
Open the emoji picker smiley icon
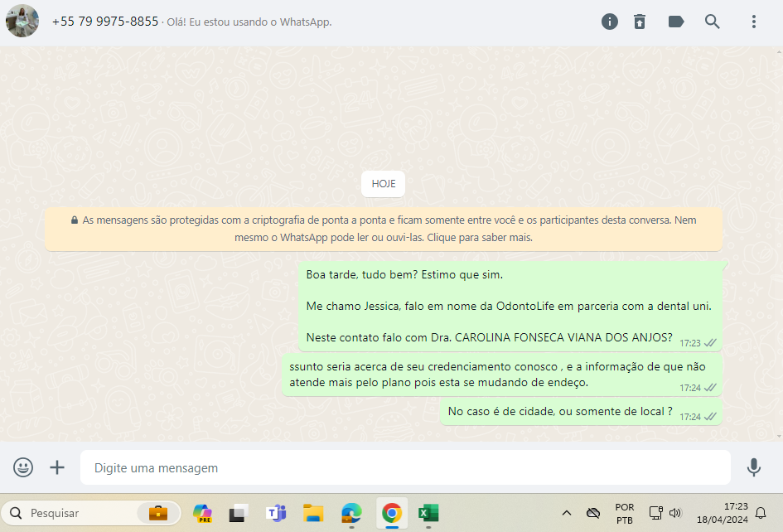pyautogui.click(x=23, y=467)
